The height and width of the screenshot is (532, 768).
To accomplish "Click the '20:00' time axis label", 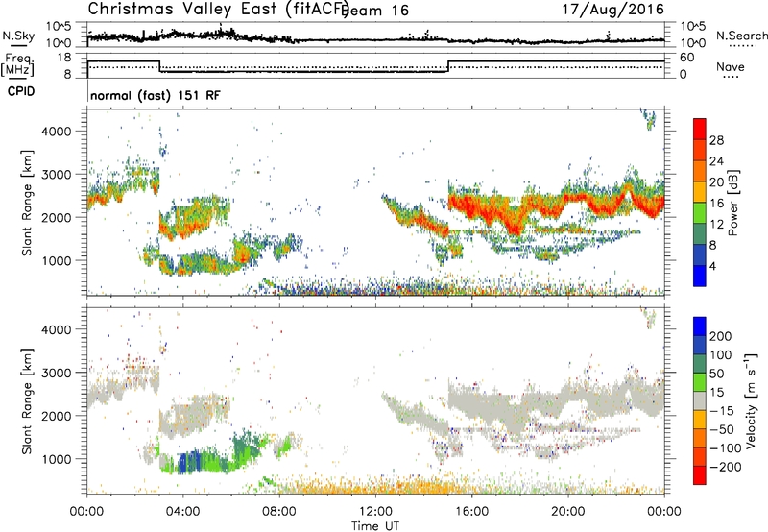I will pos(567,512).
